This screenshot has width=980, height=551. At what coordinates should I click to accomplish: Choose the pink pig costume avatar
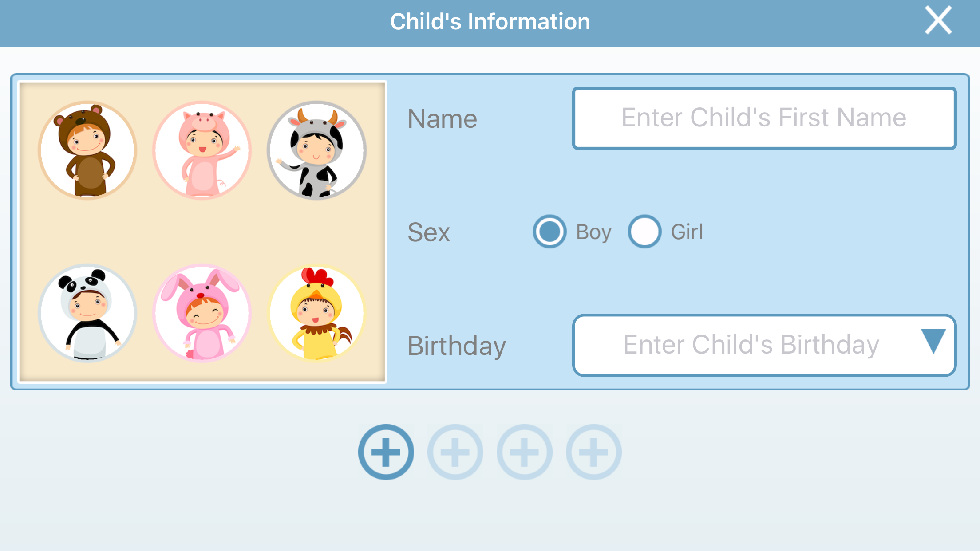[202, 150]
